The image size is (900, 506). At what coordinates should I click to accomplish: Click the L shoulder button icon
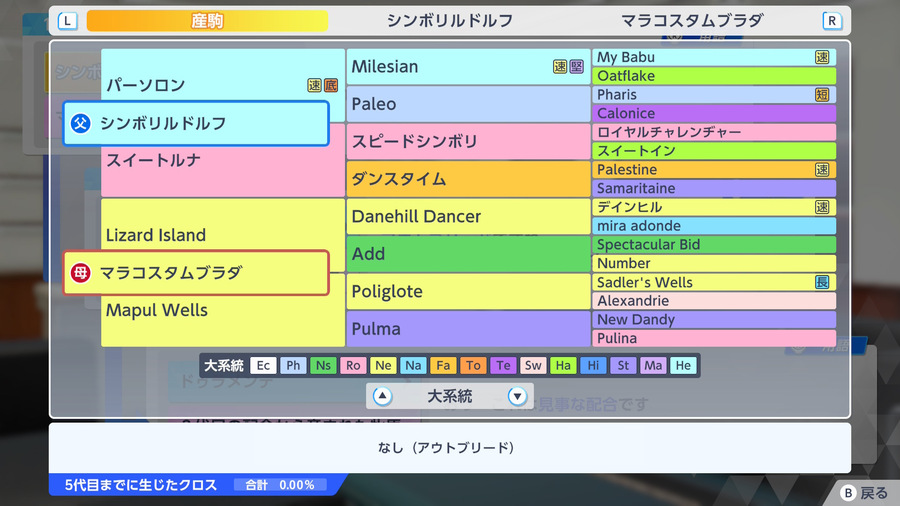[x=67, y=21]
